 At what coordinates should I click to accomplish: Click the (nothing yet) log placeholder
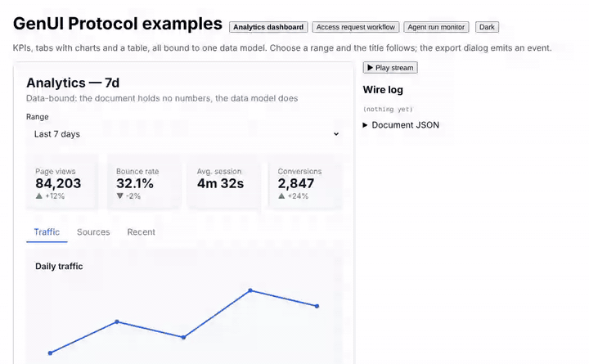click(x=388, y=110)
